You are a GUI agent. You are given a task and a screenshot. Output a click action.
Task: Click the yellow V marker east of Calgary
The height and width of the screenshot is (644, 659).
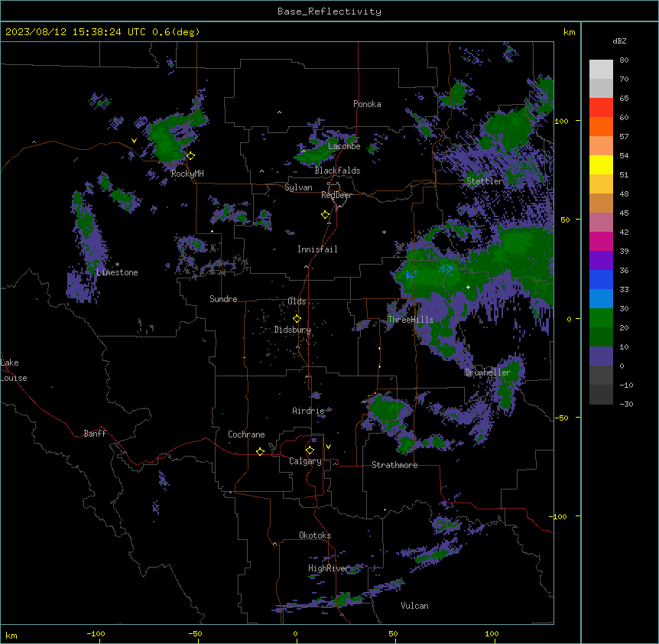tap(328, 447)
